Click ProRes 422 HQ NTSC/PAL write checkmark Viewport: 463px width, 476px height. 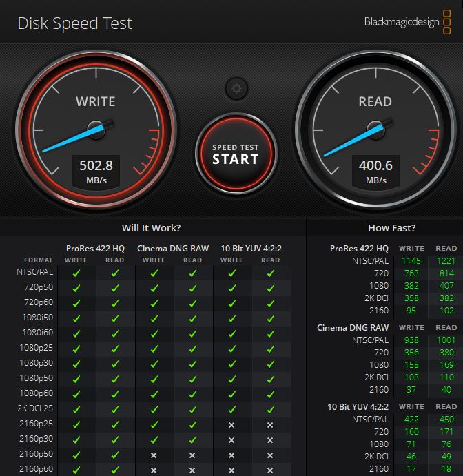[76, 273]
